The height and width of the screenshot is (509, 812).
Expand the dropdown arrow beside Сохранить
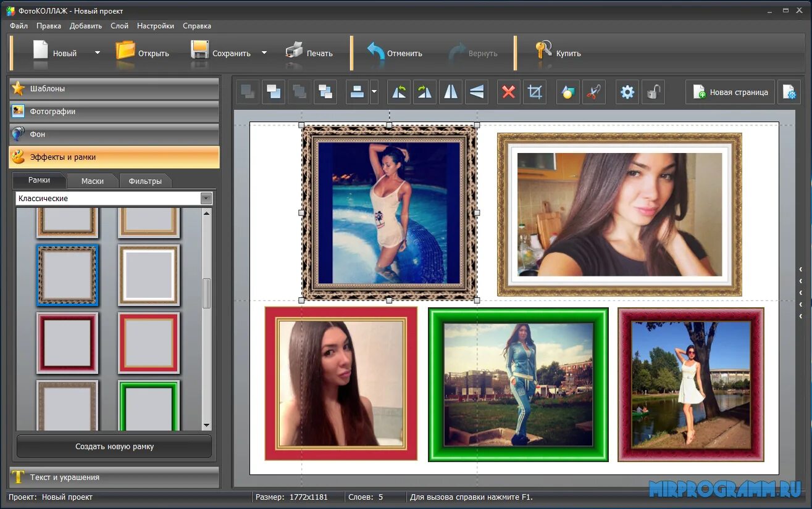264,53
